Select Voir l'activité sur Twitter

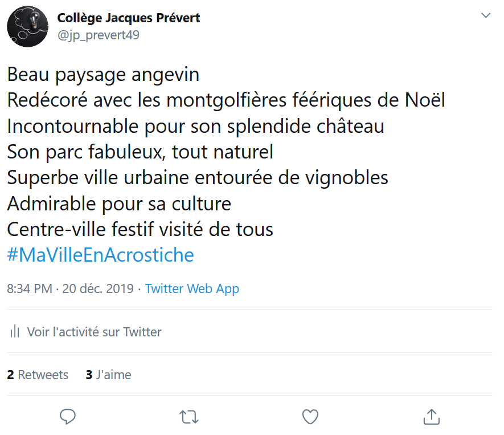coord(95,332)
